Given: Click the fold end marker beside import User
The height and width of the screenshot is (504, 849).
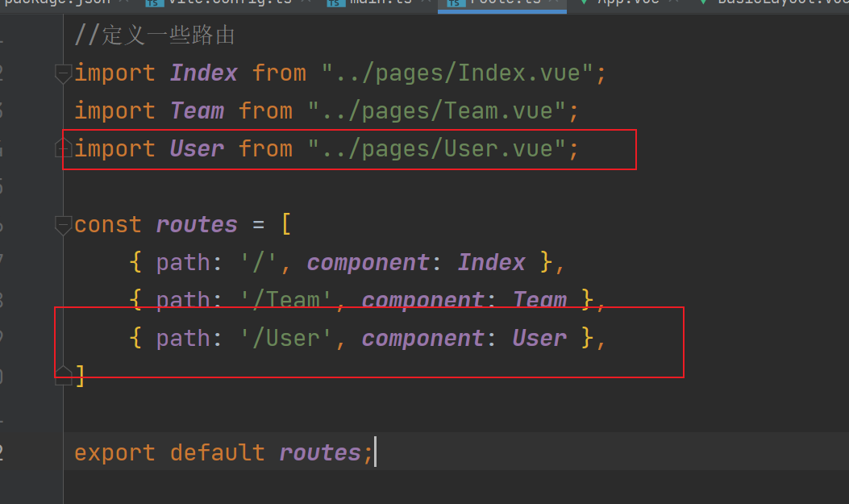Looking at the screenshot, I should click(63, 148).
